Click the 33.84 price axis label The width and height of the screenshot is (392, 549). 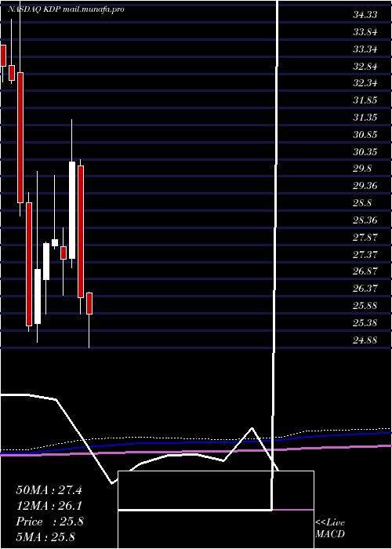point(365,32)
